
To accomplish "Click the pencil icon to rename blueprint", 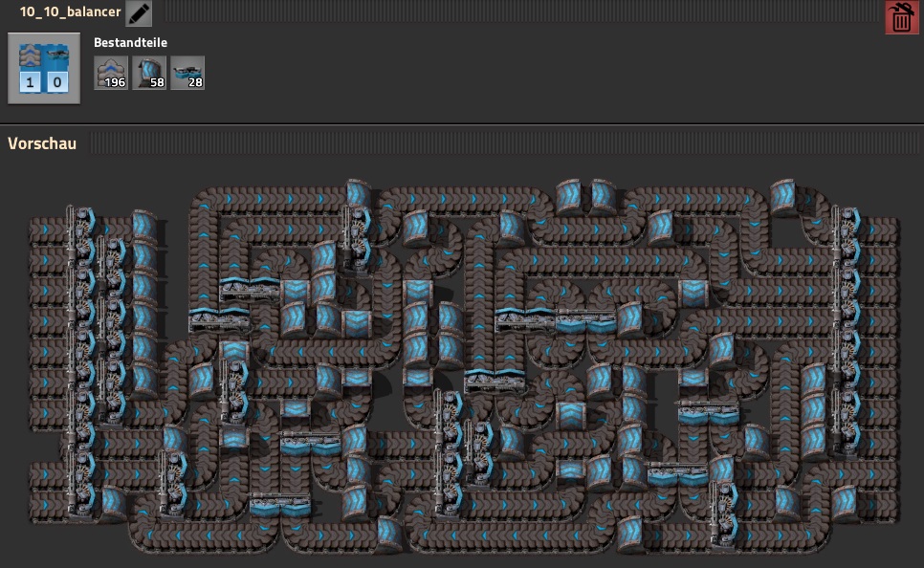I will (139, 13).
